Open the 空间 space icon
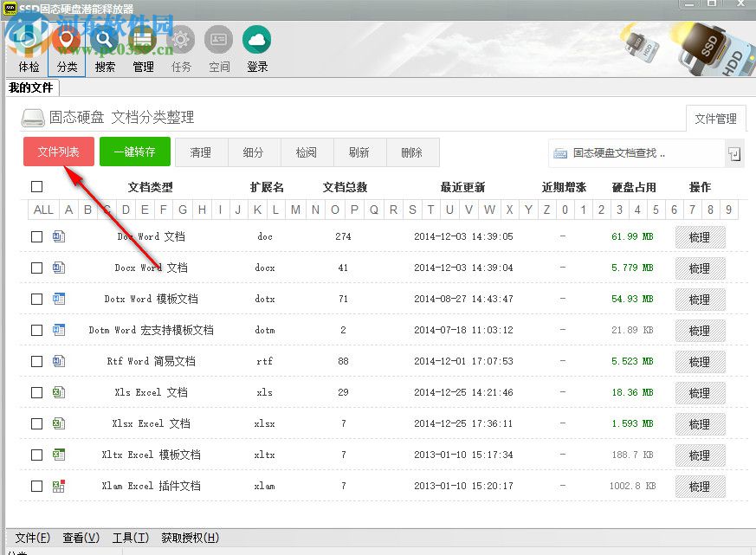The image size is (756, 555). pyautogui.click(x=219, y=40)
